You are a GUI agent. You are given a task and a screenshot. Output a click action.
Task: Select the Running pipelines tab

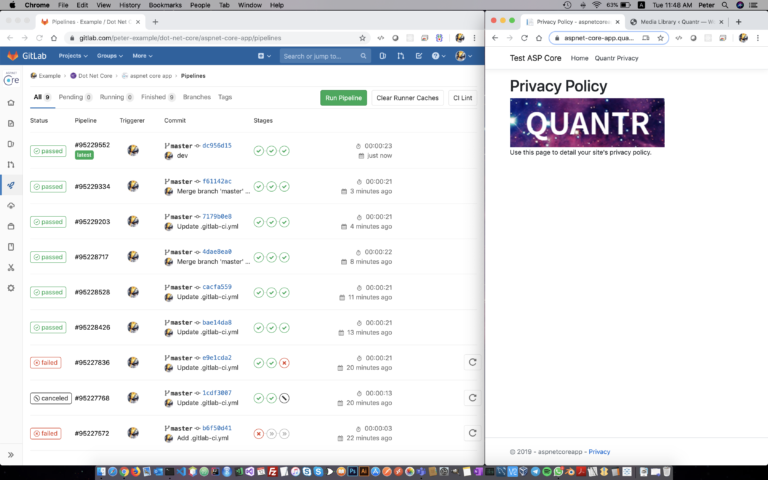click(x=117, y=97)
